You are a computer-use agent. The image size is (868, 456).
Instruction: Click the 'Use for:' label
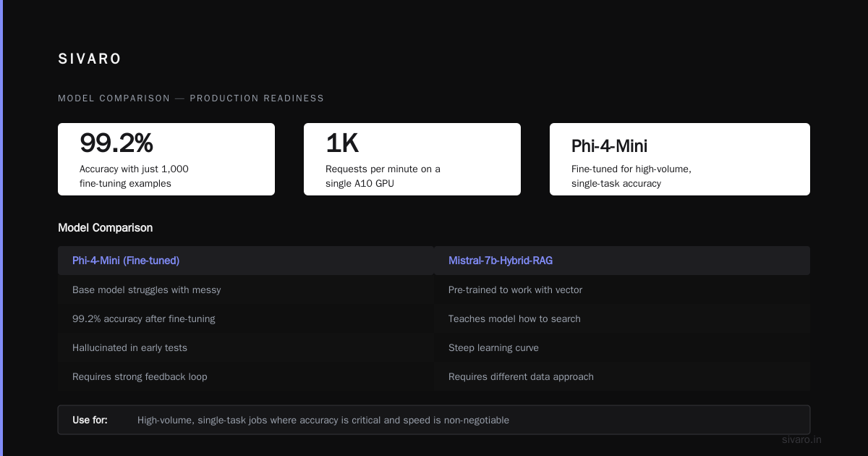(90, 420)
